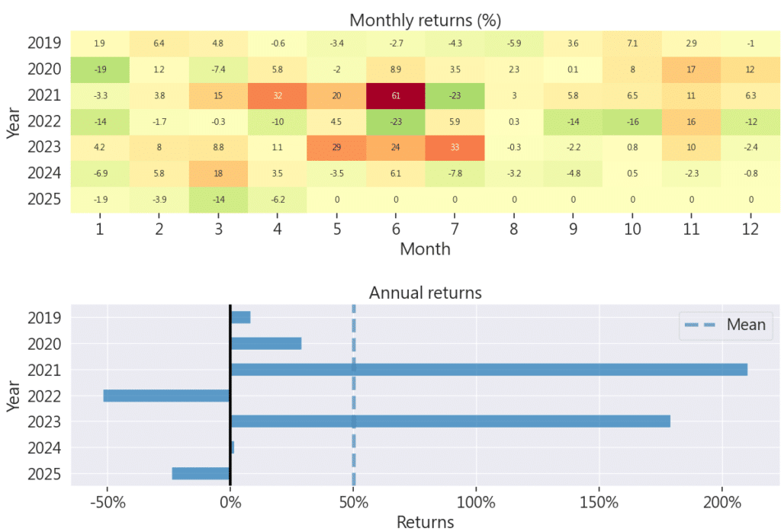This screenshot has height=532, width=781.
Task: Select the November 2020 cell showing 17
Action: 691,69
